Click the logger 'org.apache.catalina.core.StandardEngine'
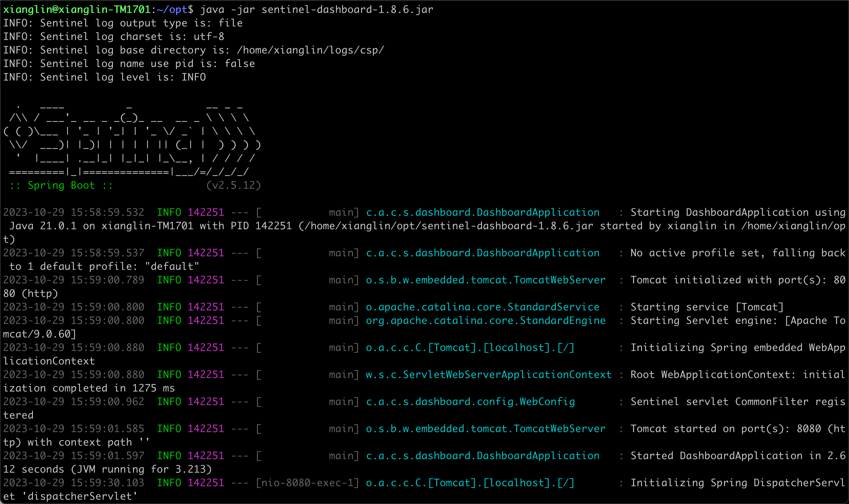Screen dimensions: 849x504 tap(486, 321)
